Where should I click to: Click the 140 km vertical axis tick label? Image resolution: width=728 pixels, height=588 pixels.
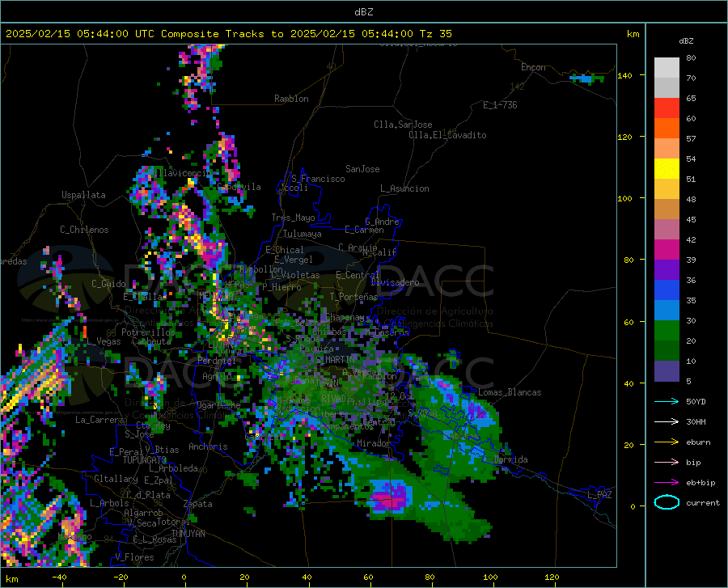pos(624,76)
